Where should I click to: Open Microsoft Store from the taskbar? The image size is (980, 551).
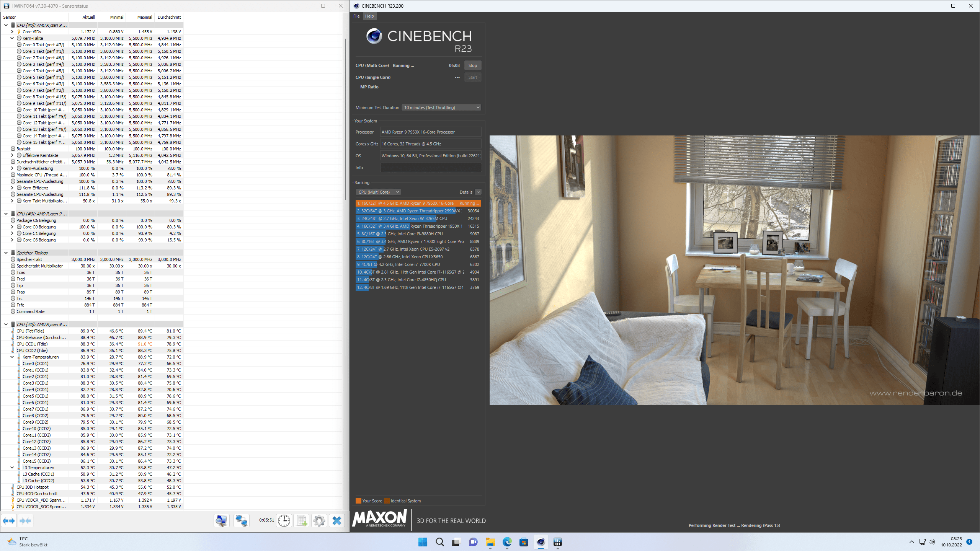524,542
